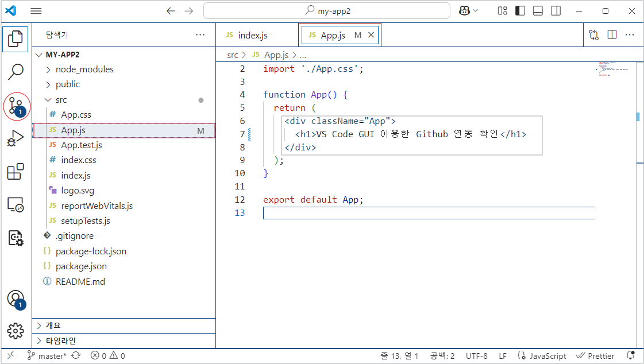Open the application hamburger menu
644x364 pixels.
36,11
